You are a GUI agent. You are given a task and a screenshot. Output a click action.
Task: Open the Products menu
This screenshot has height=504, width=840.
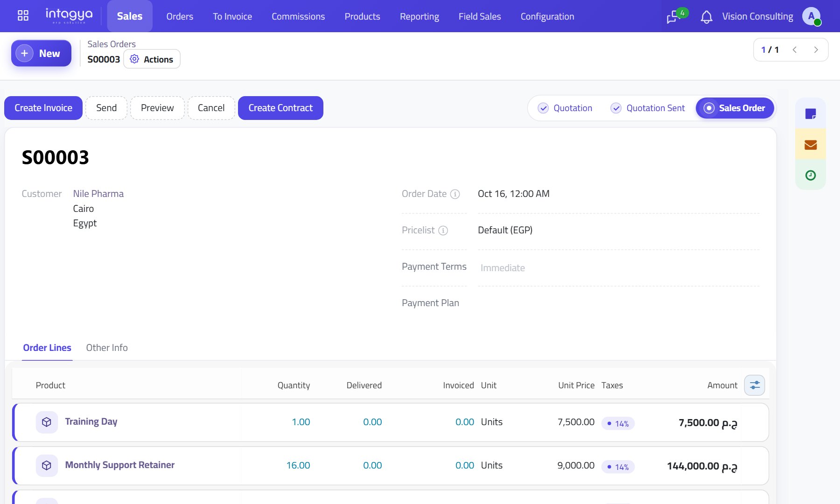click(362, 16)
